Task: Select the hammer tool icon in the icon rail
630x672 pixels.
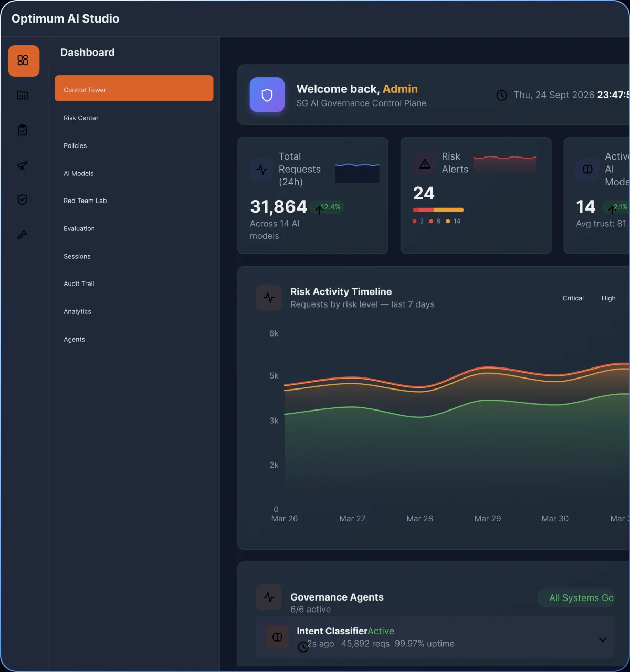Action: (23, 235)
